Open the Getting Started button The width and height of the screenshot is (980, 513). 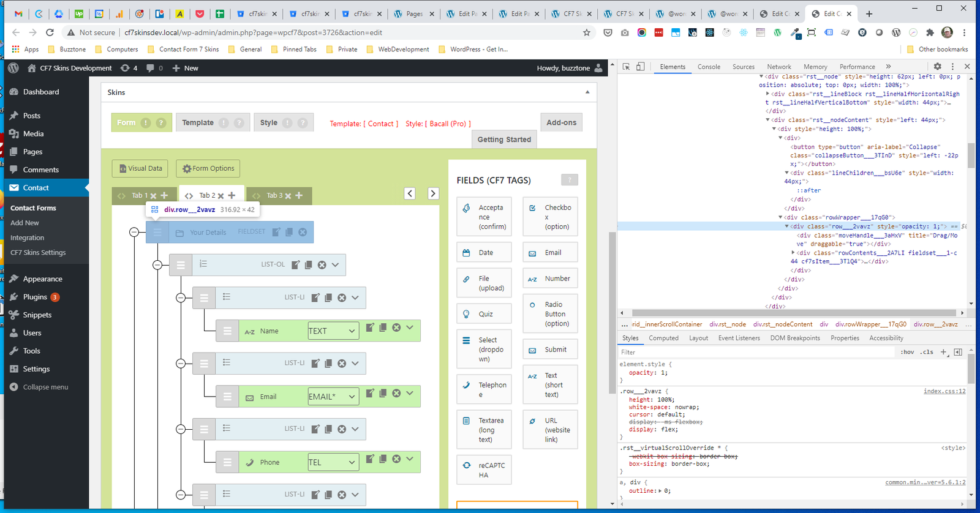(504, 140)
